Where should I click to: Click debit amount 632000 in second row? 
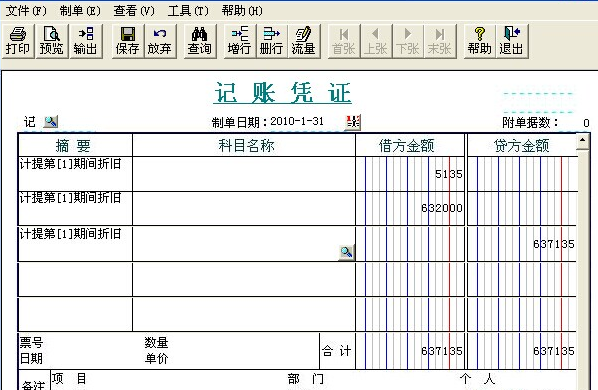tap(442, 208)
